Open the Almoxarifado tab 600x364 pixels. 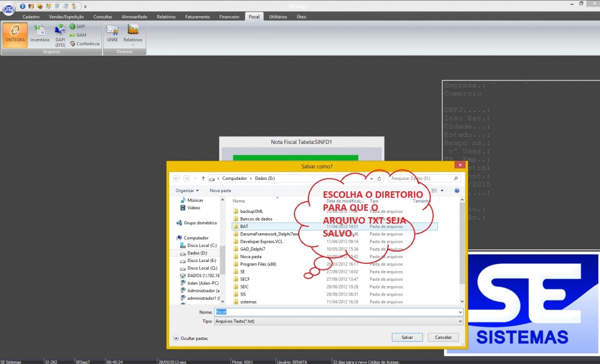(134, 17)
